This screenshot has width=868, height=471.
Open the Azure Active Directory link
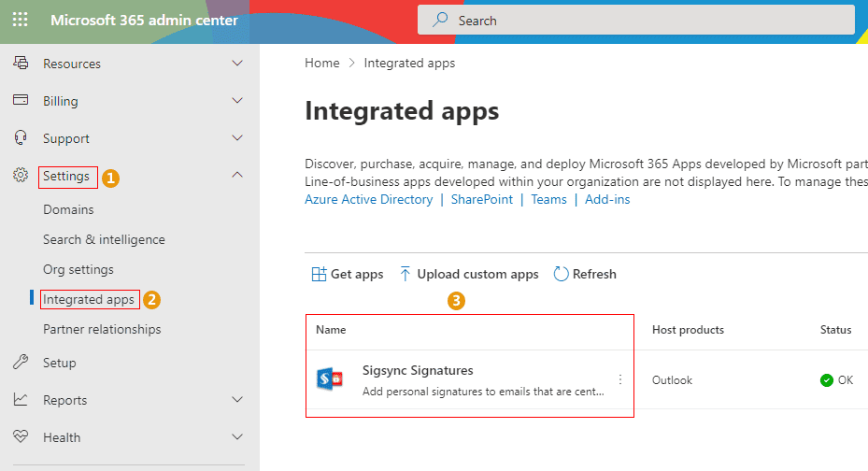[x=368, y=199]
